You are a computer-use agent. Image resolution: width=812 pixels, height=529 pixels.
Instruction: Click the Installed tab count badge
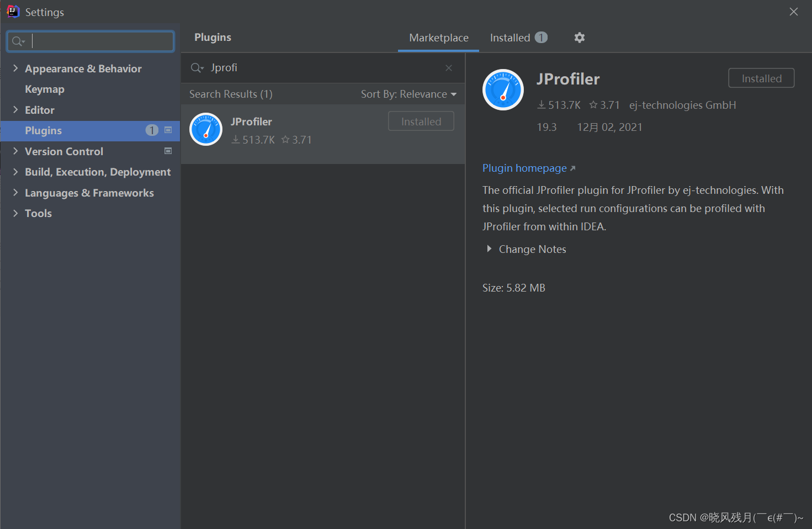point(541,37)
